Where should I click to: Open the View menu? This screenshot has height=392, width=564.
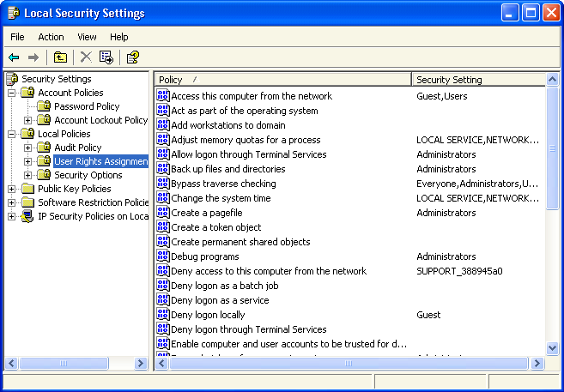pyautogui.click(x=87, y=37)
